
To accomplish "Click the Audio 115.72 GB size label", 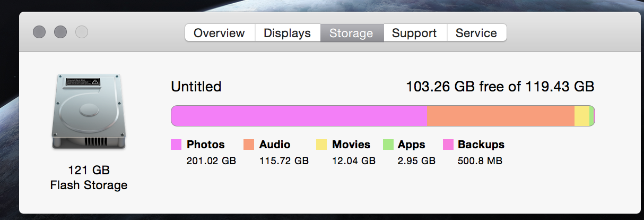I will (x=284, y=160).
